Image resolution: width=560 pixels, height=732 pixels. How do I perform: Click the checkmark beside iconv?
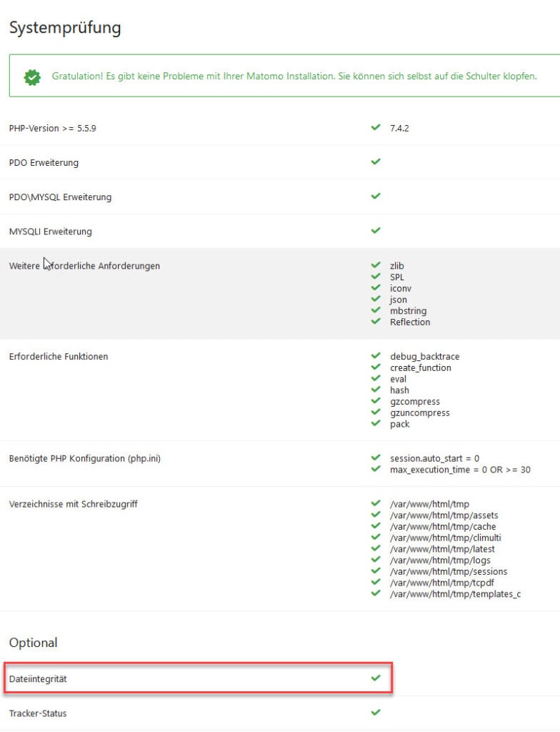(376, 287)
